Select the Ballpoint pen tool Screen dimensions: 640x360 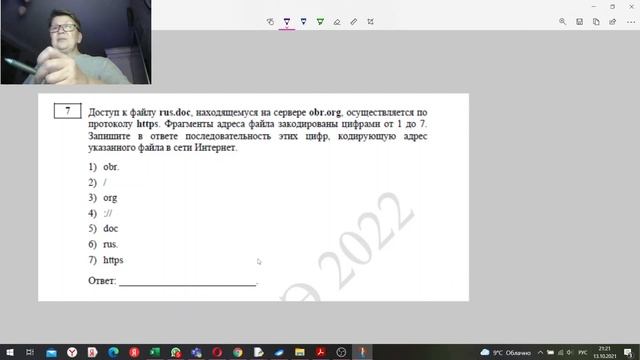287,22
